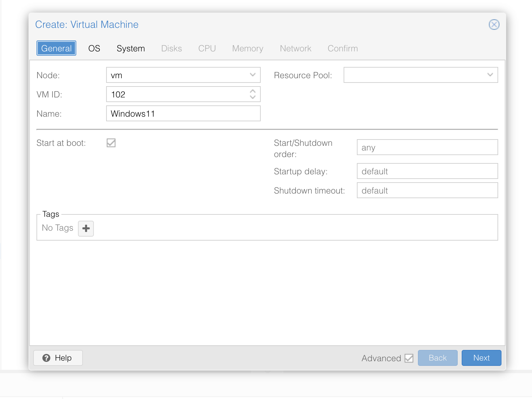
Task: Decrease VM ID with down arrow
Action: click(x=253, y=97)
